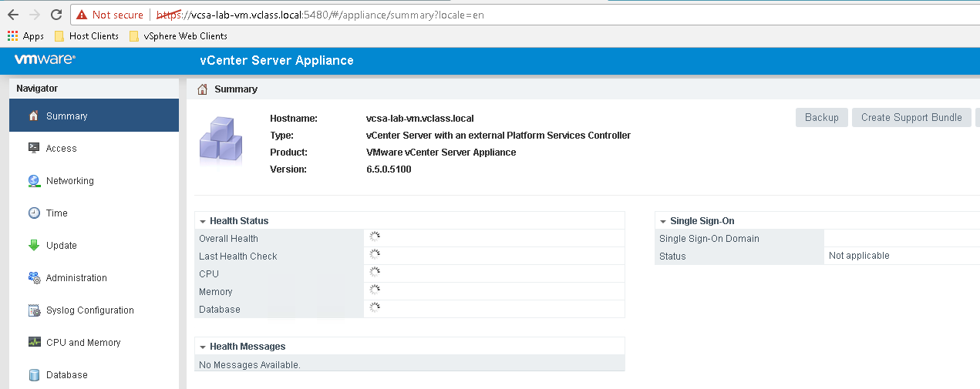The image size is (980, 389).
Task: Reload the page with browser refresh icon
Action: 56,15
